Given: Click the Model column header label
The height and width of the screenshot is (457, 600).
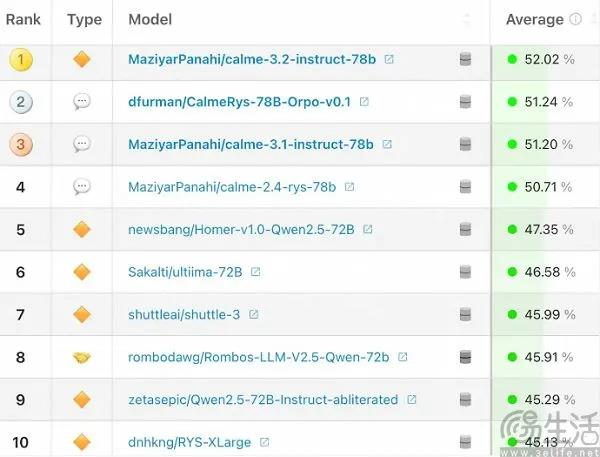Looking at the screenshot, I should point(150,19).
